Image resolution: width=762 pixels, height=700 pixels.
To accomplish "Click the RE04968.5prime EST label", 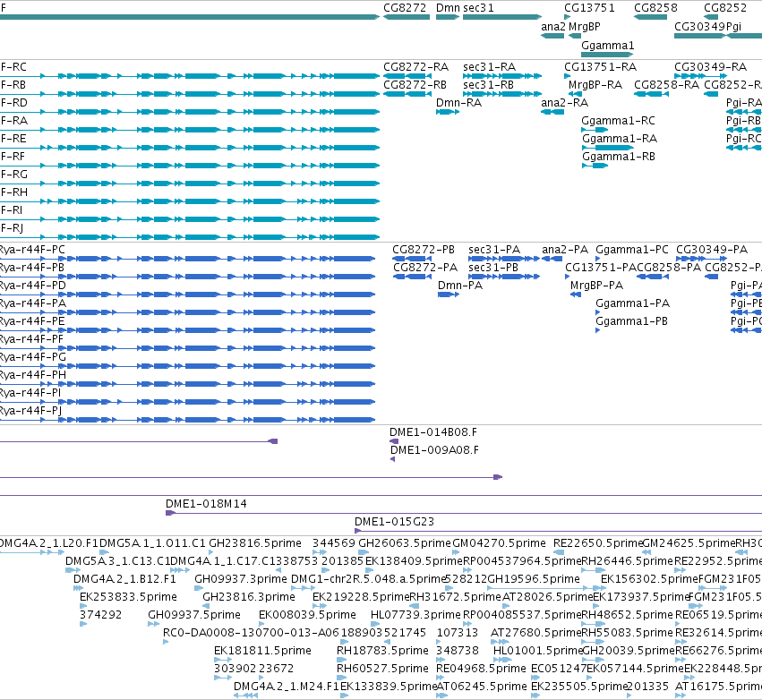I will click(481, 669).
